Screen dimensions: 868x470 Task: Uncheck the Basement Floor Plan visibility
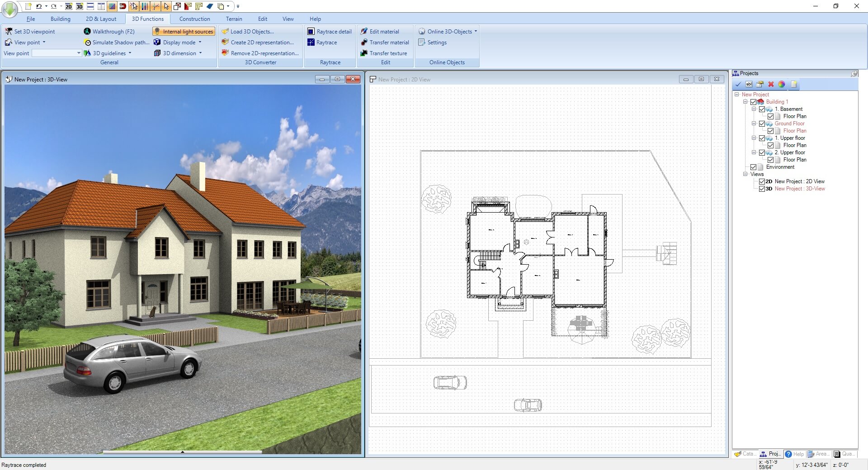771,116
